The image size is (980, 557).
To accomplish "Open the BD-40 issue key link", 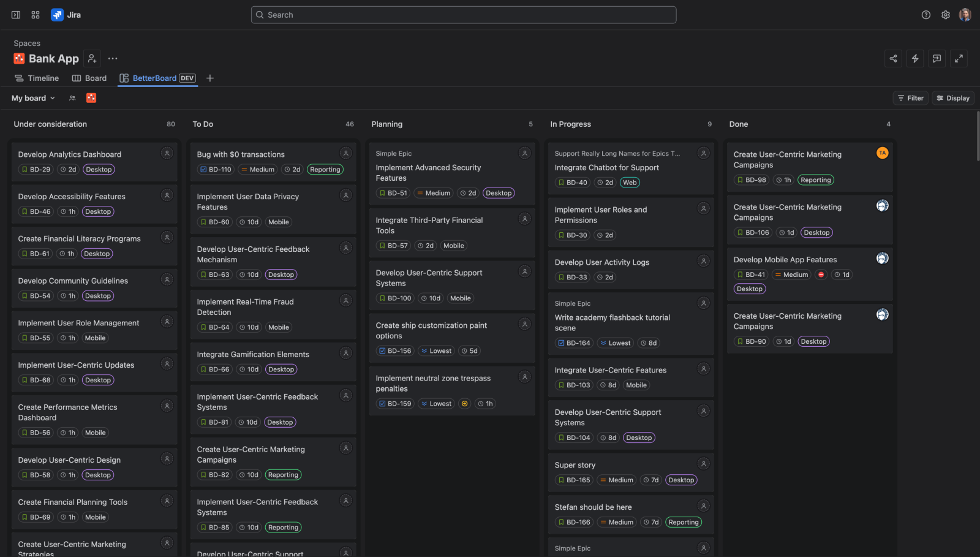I will click(572, 183).
